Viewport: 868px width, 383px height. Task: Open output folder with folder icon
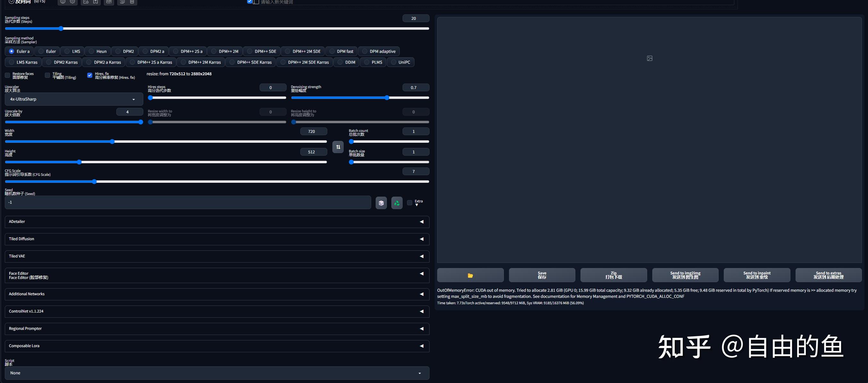[x=470, y=275]
